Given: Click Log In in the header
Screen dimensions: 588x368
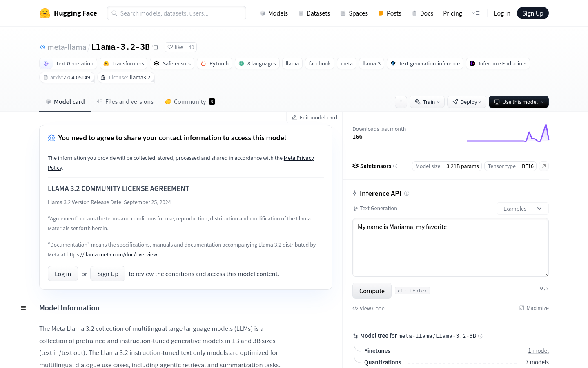Looking at the screenshot, I should pos(502,13).
